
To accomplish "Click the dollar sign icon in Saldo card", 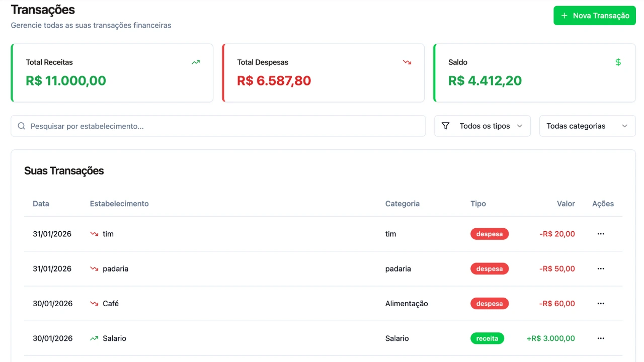I will pyautogui.click(x=618, y=62).
